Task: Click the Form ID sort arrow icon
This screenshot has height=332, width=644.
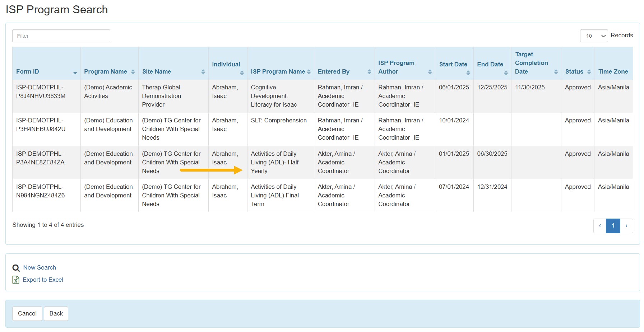Action: (75, 73)
